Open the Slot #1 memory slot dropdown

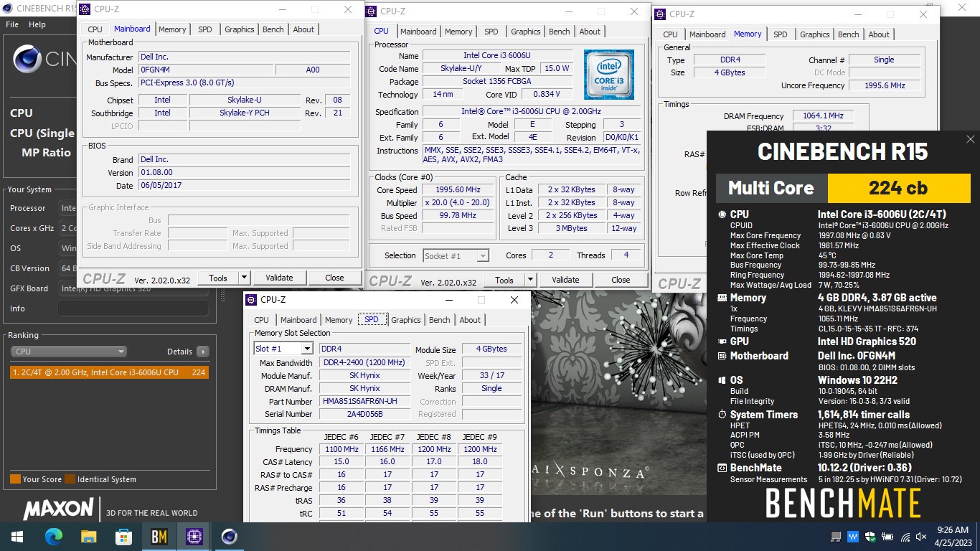pyautogui.click(x=307, y=349)
